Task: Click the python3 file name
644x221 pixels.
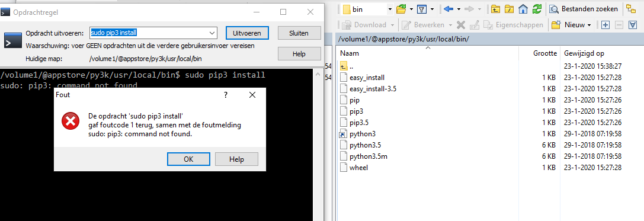Action: (x=363, y=134)
